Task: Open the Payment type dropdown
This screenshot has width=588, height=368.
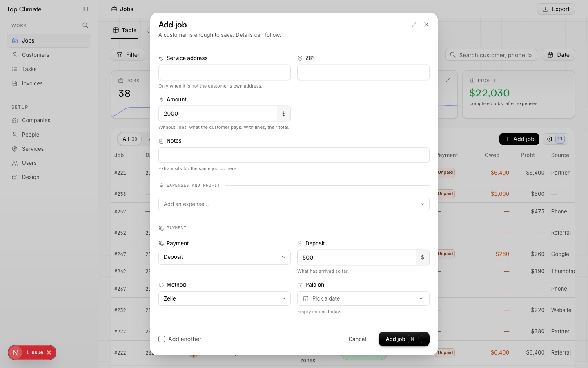Action: coord(225,257)
